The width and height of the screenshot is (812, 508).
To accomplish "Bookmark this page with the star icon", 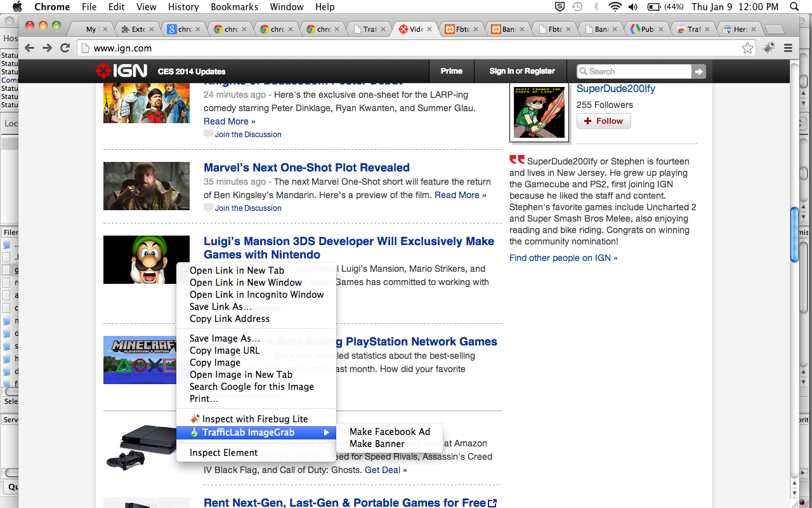I will coord(748,48).
